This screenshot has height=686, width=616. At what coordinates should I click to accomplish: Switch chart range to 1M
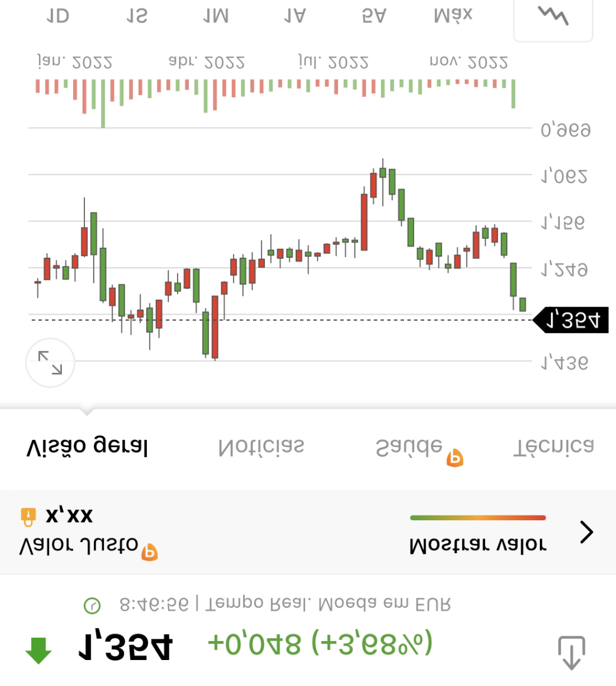[x=215, y=16]
